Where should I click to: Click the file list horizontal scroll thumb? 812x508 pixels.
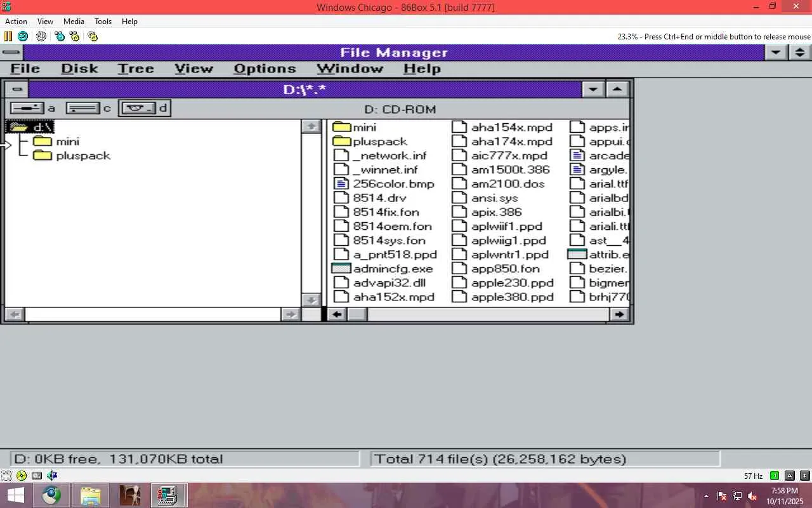click(x=357, y=314)
